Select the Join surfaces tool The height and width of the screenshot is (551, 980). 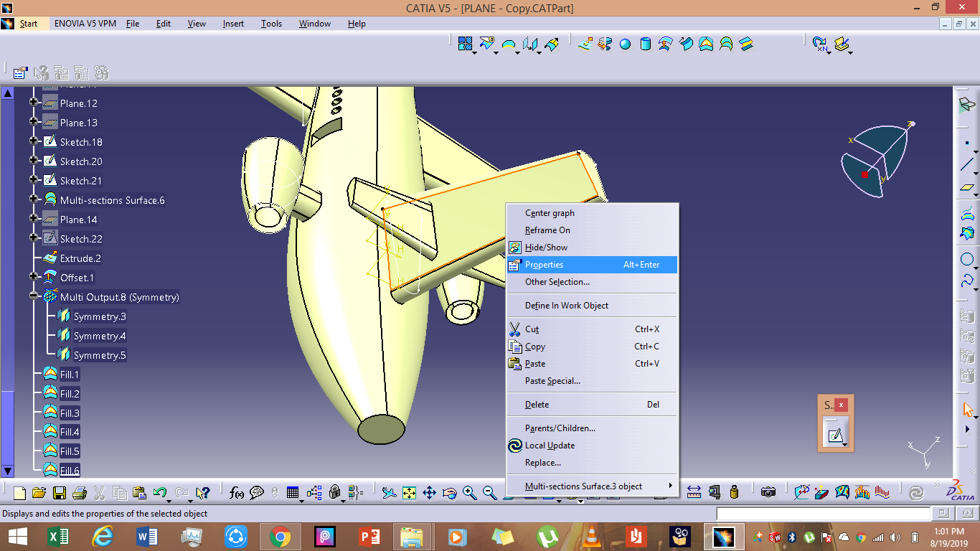tap(466, 44)
